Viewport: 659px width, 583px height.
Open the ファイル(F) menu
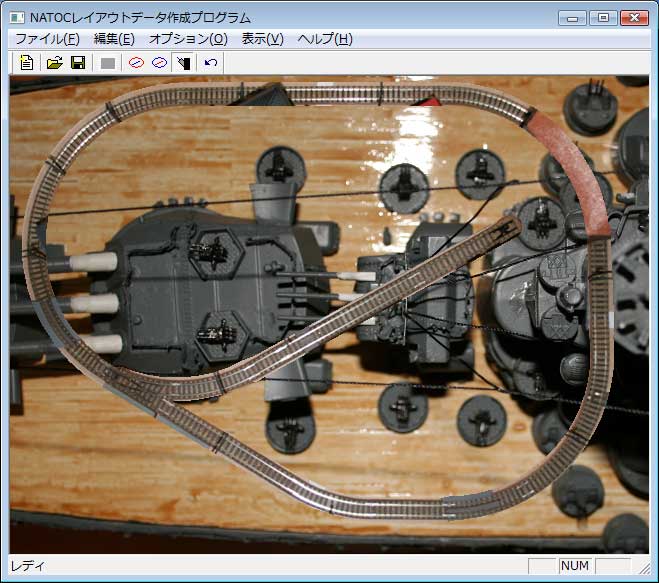coord(47,39)
